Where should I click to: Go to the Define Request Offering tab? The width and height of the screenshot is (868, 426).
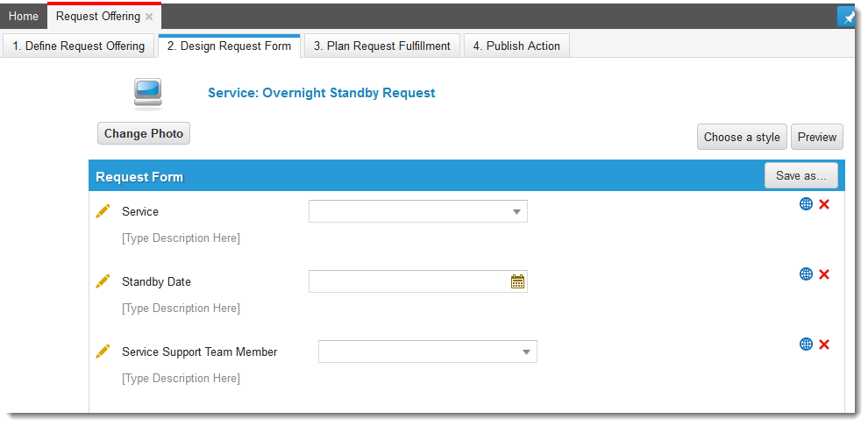click(79, 46)
